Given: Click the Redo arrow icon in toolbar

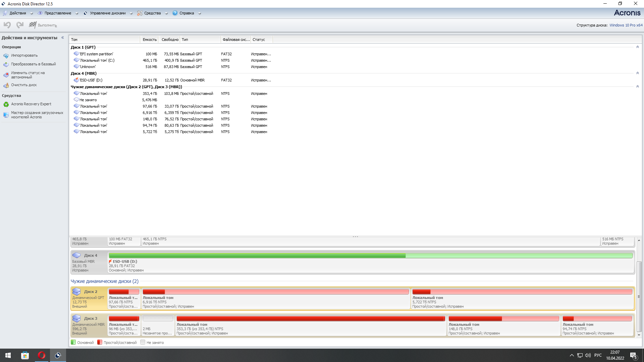Looking at the screenshot, I should (20, 25).
